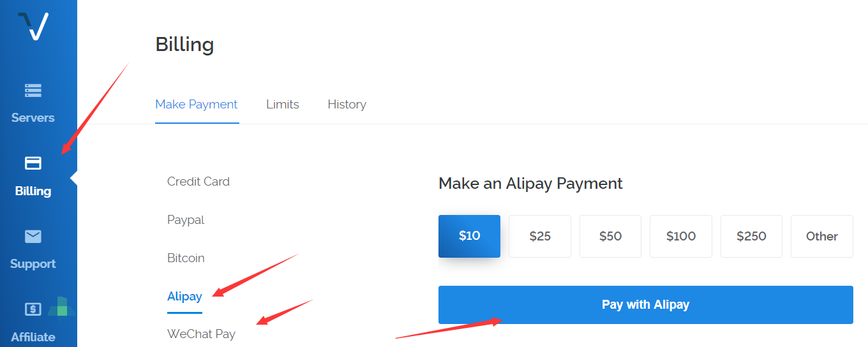Select Bitcoin payment option
This screenshot has width=868, height=347.
pos(186,258)
